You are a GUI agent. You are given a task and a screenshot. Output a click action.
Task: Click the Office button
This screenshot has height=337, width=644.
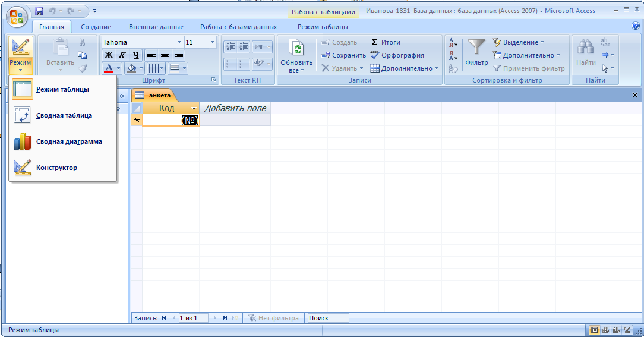tap(17, 17)
